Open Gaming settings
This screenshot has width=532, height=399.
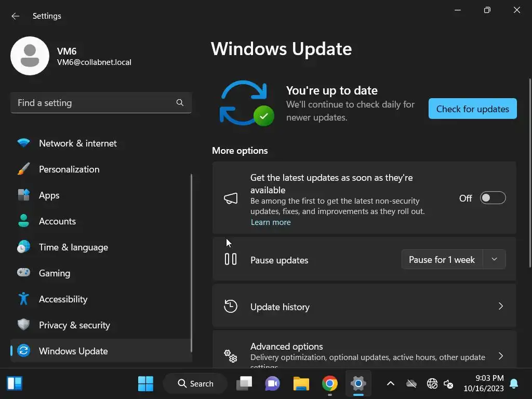(101, 273)
